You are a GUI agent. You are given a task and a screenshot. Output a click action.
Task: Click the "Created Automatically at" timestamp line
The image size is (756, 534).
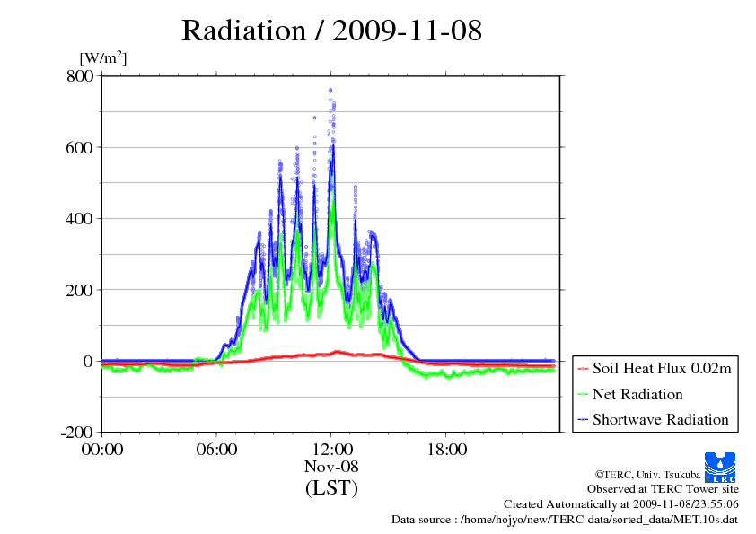[x=621, y=504]
